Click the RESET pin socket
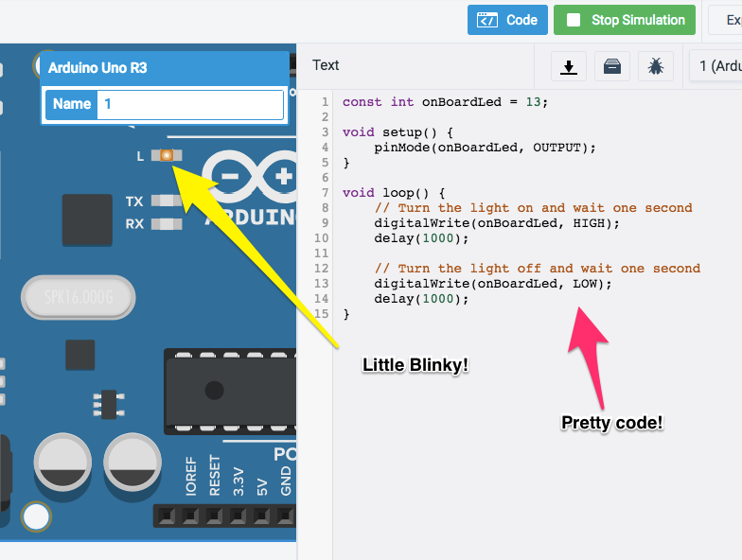The height and width of the screenshot is (560, 742). tap(190, 516)
